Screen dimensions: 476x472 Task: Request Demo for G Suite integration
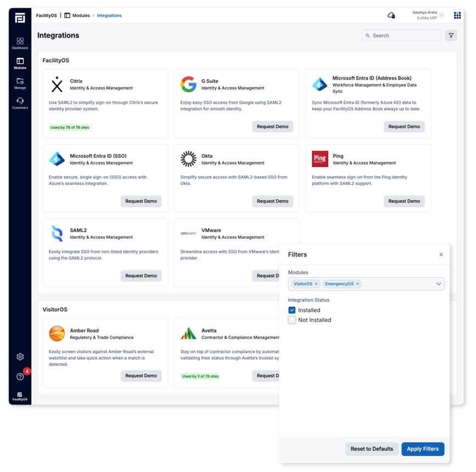(x=272, y=126)
